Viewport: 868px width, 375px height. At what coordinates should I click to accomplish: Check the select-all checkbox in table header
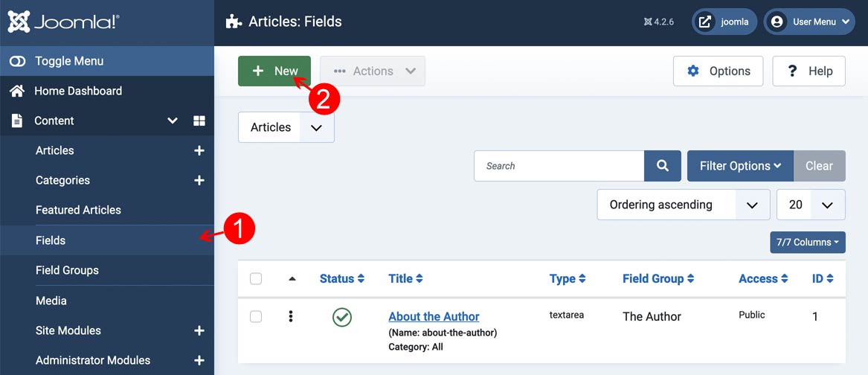point(256,279)
